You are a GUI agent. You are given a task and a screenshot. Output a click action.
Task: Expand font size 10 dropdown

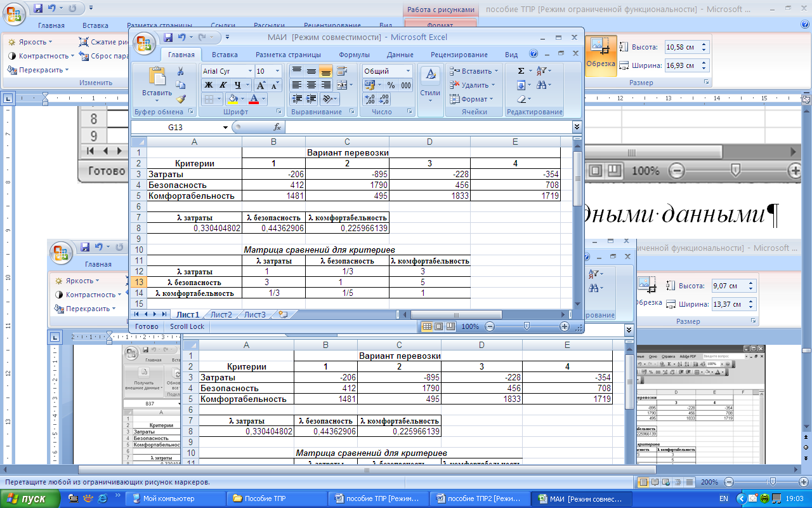pos(278,71)
